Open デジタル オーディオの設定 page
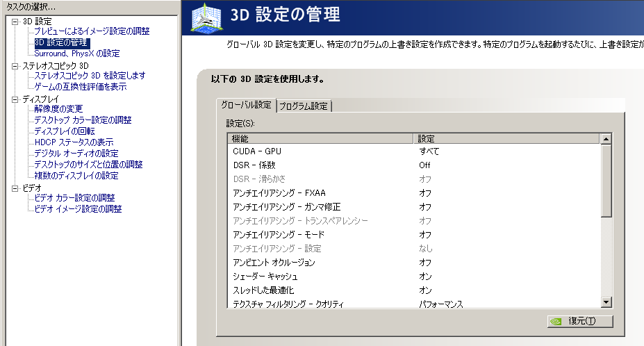Viewport: 644px width, 346px height. tap(76, 154)
